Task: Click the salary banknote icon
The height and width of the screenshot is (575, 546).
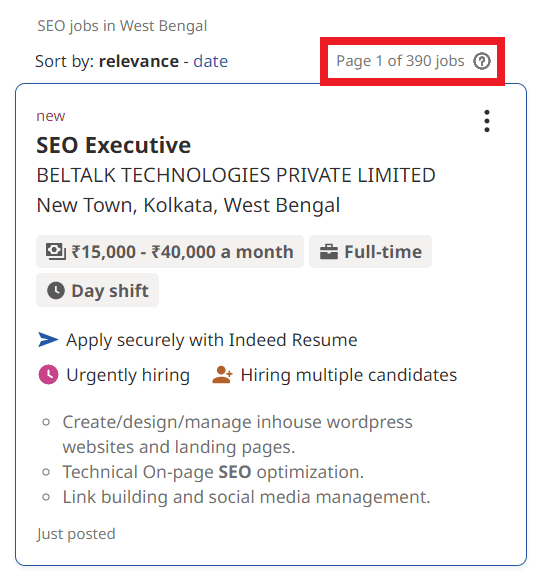Action: point(56,252)
